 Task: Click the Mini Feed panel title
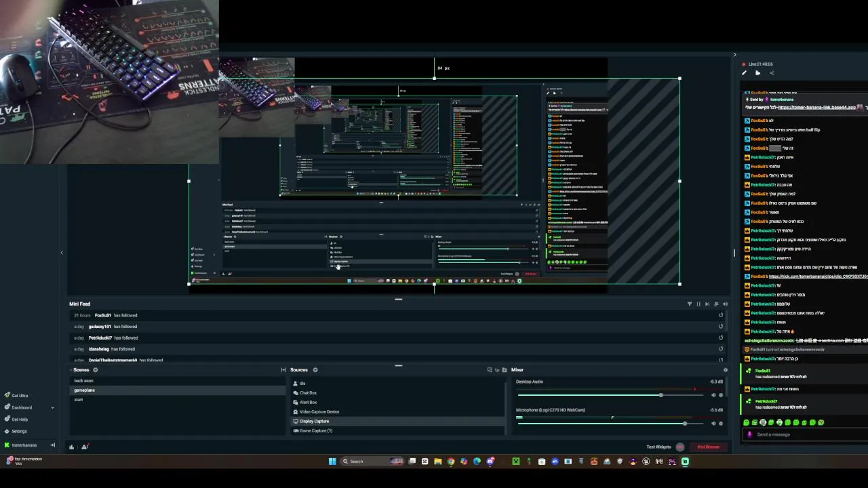(79, 304)
